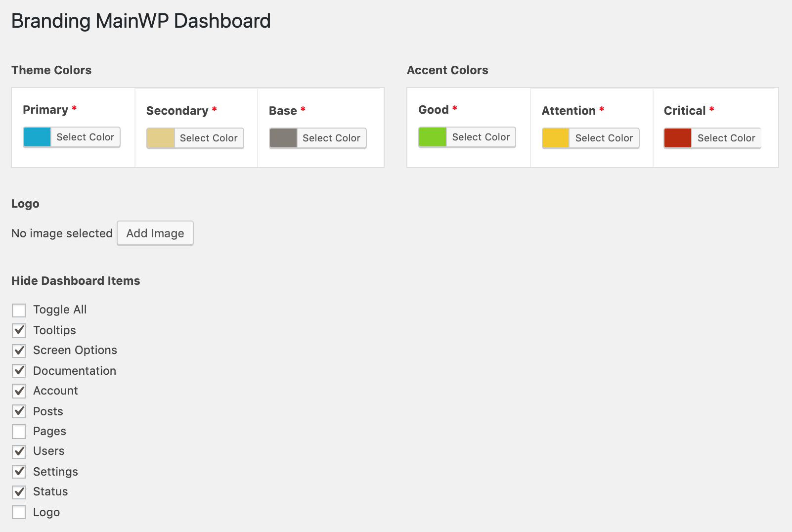Click the gray Base color swatch

point(283,138)
